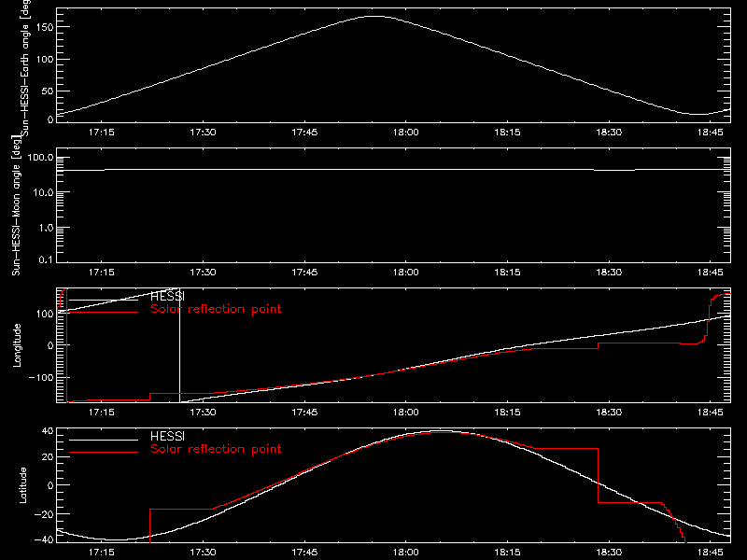Screen dimensions: 747x560
Task: Click 18:00 time label of Latitude plot
Action: 406,553
